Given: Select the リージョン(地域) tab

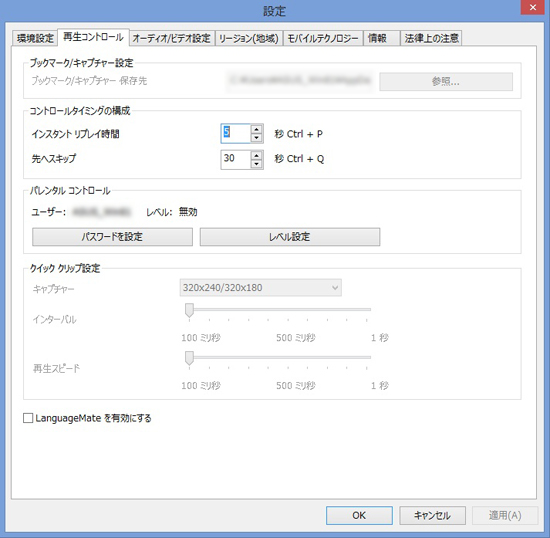Looking at the screenshot, I should tap(249, 38).
